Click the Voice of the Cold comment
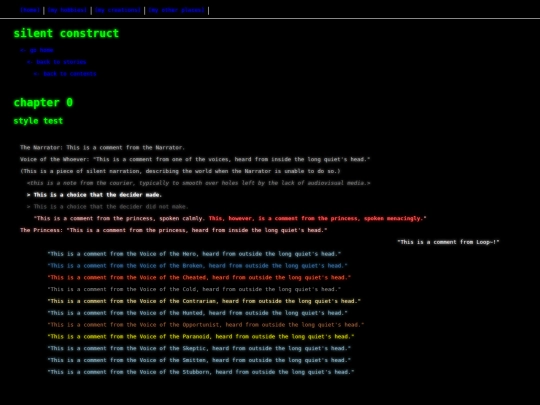The image size is (540, 405). [194, 289]
